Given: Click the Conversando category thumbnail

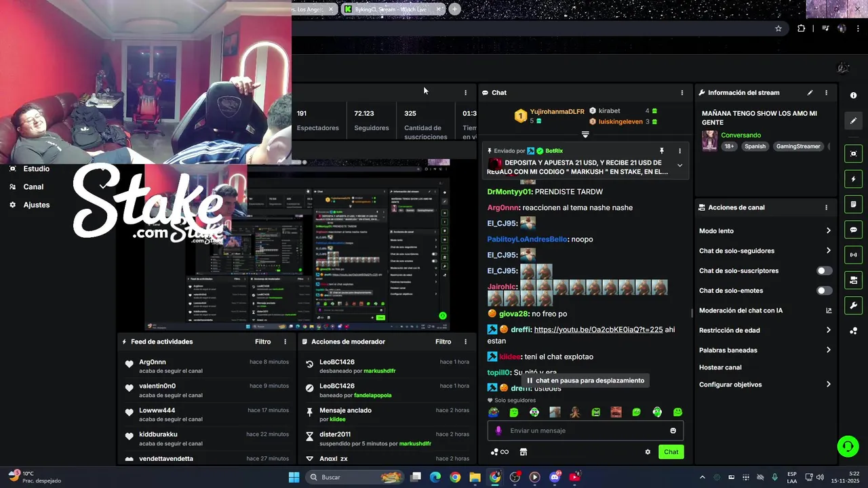Looking at the screenshot, I should click(x=710, y=141).
